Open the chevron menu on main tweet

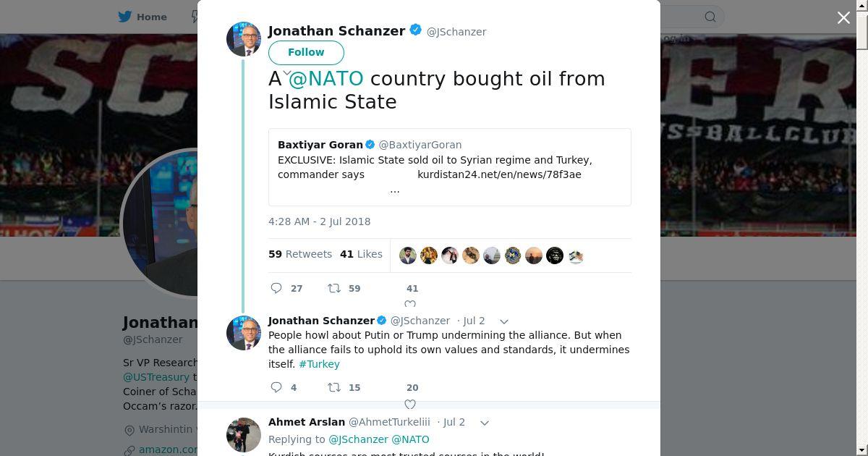click(286, 73)
